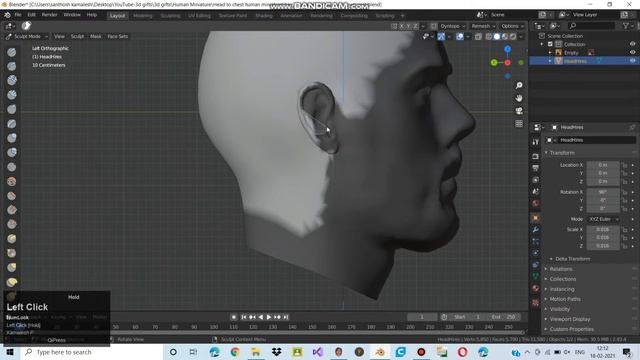Open the Face Sets menu
640x360 pixels.
[118, 36]
